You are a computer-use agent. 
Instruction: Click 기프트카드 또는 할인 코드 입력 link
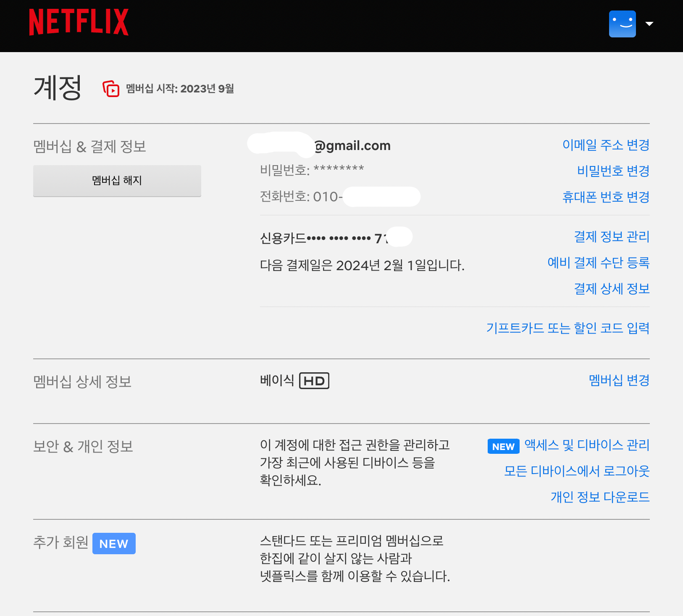[x=568, y=328]
